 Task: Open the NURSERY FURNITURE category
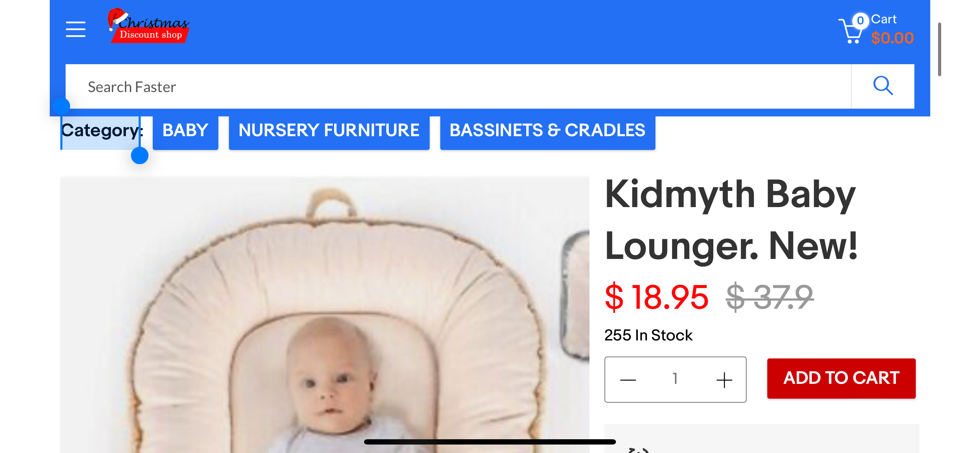coord(329,131)
